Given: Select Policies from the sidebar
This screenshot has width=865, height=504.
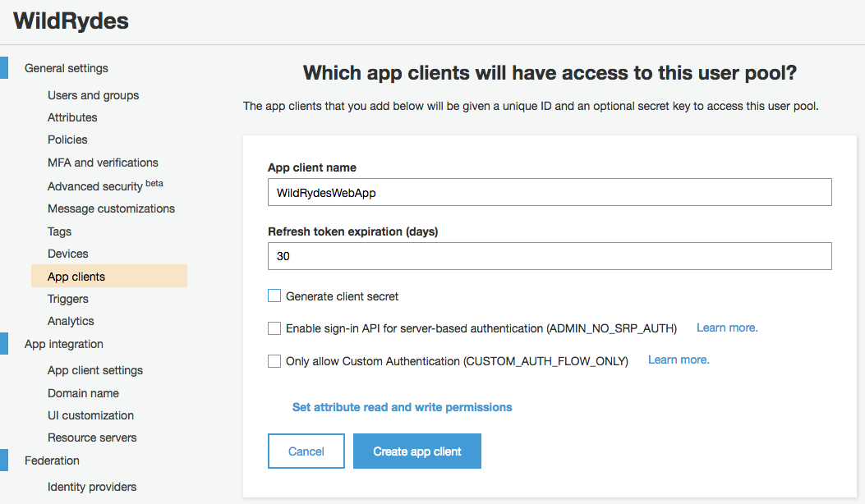Looking at the screenshot, I should pyautogui.click(x=67, y=140).
